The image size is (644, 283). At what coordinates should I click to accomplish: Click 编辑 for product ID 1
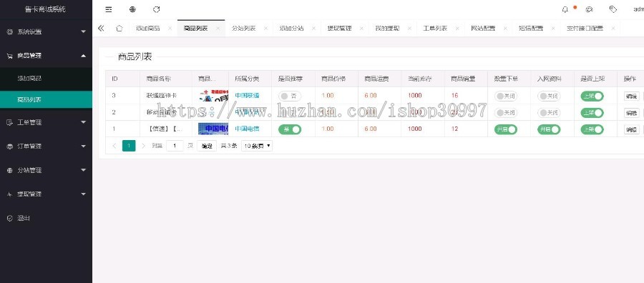coord(631,129)
